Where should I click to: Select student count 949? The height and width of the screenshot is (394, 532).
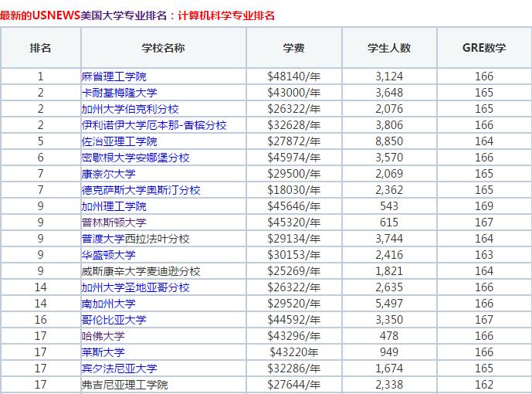(389, 352)
